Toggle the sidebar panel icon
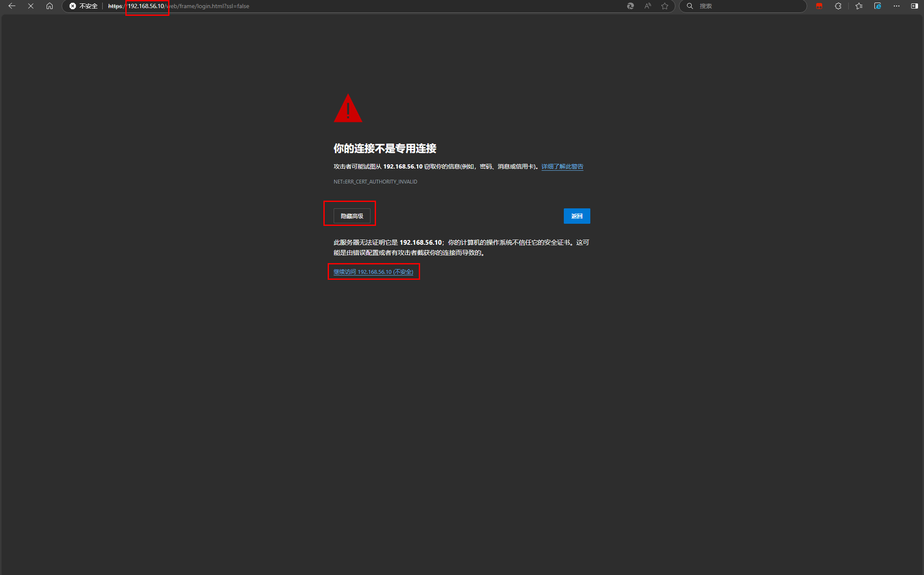924x575 pixels. [915, 6]
